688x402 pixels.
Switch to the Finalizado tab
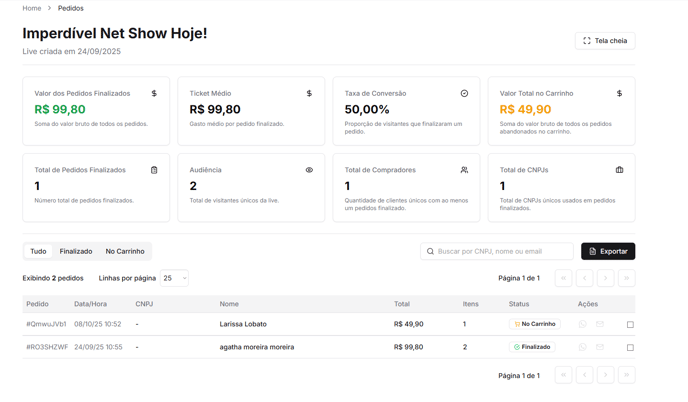(76, 251)
